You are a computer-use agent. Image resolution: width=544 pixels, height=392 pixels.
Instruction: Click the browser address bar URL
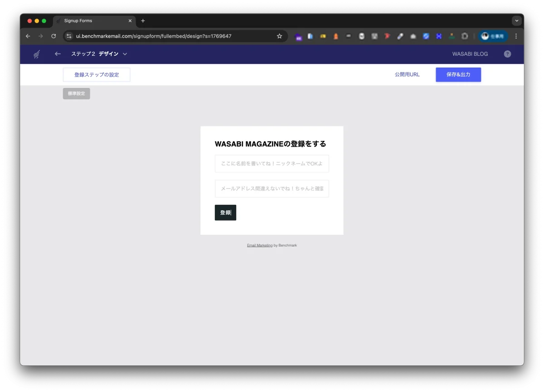point(154,36)
